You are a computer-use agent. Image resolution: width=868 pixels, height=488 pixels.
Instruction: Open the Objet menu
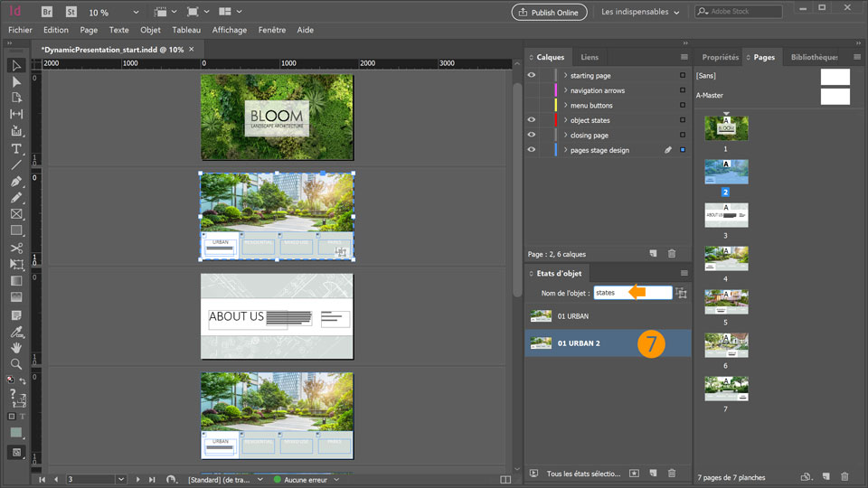coord(150,30)
